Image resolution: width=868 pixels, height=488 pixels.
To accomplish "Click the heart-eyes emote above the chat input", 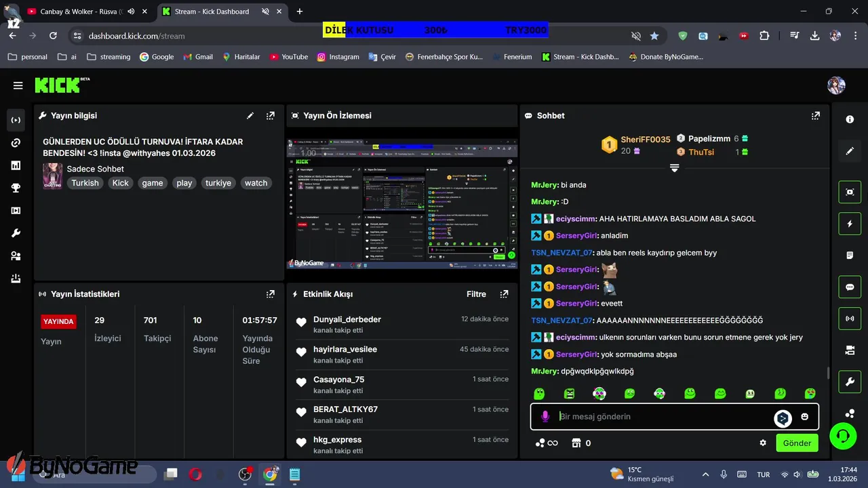I will (810, 394).
